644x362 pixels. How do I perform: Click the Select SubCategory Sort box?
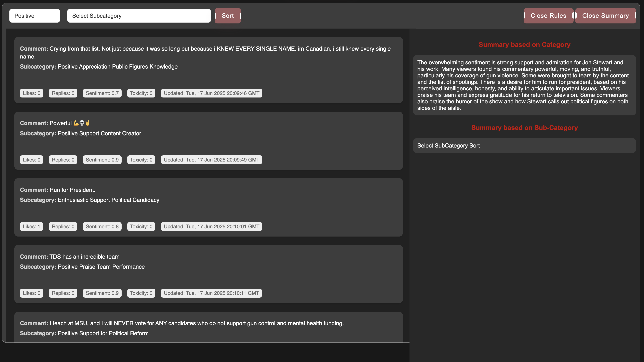(524, 146)
